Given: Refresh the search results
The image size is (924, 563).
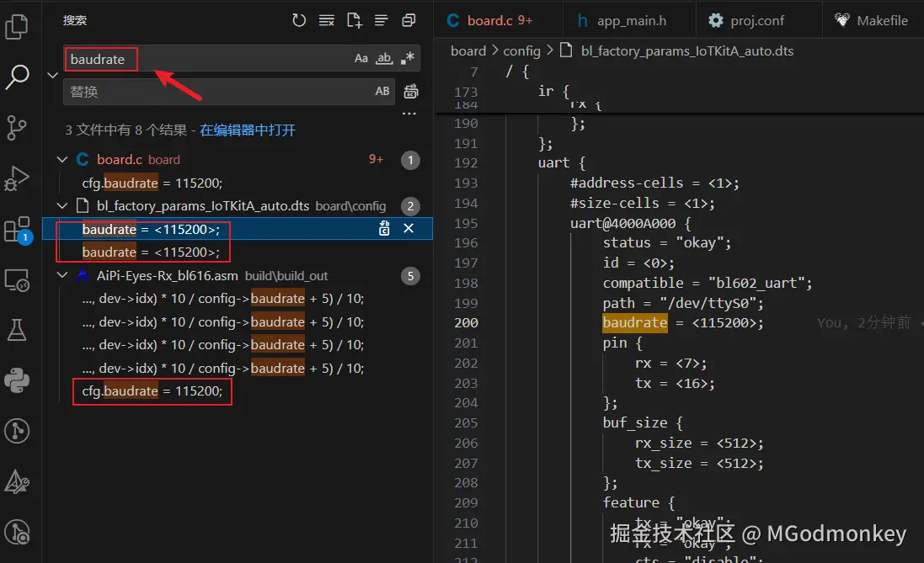Looking at the screenshot, I should pos(299,20).
